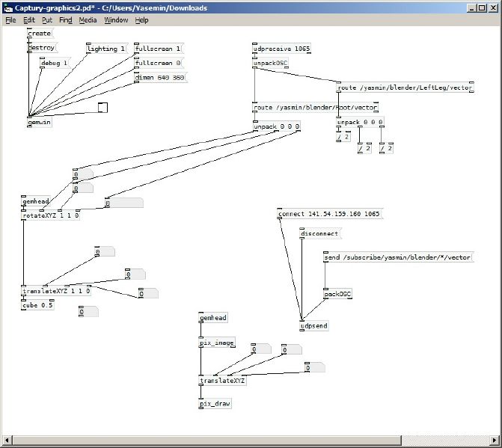This screenshot has height=448, width=502.
Task: Click the 'debug 1' message box
Action: tap(54, 64)
